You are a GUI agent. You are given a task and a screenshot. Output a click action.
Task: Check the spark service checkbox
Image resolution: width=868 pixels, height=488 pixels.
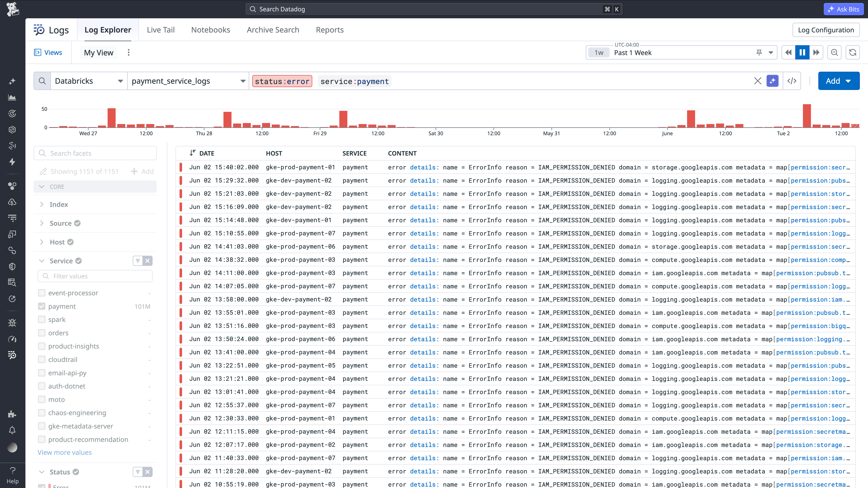[42, 319]
